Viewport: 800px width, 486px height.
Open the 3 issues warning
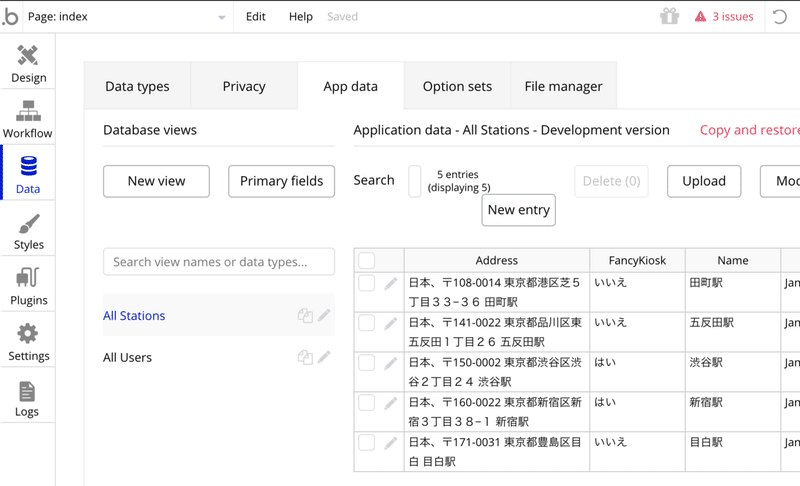point(724,17)
